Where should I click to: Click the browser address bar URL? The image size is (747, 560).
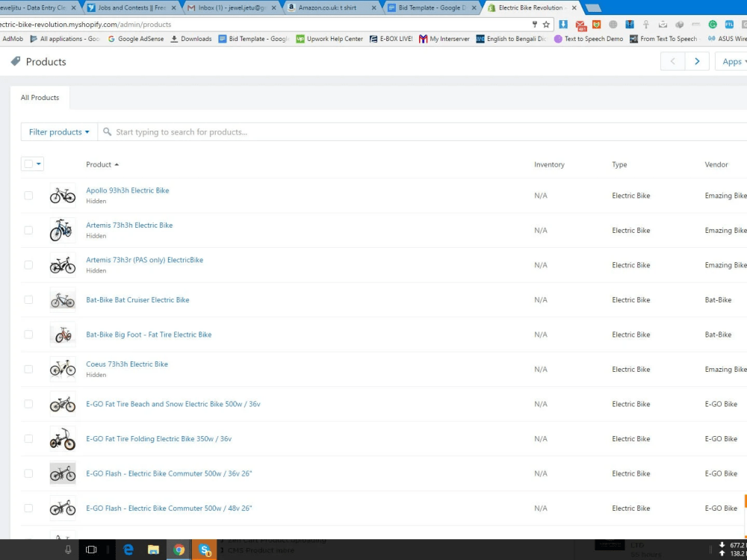(86, 25)
